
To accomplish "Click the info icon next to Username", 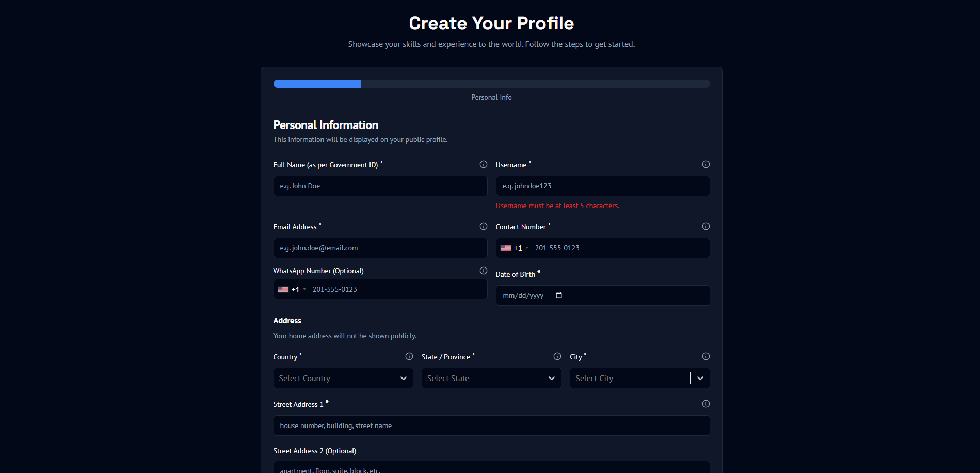I will pos(705,164).
